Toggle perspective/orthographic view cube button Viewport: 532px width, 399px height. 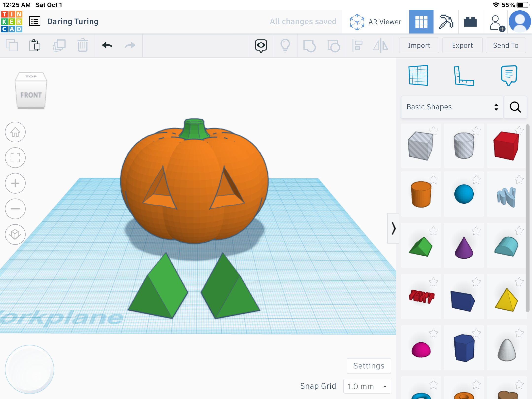click(15, 234)
